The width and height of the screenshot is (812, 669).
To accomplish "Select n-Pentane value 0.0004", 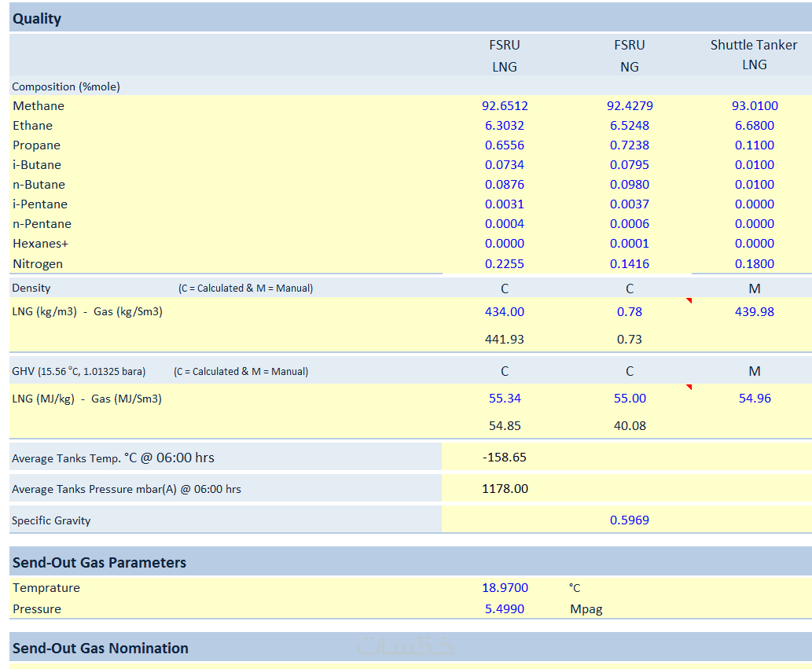I will click(505, 224).
